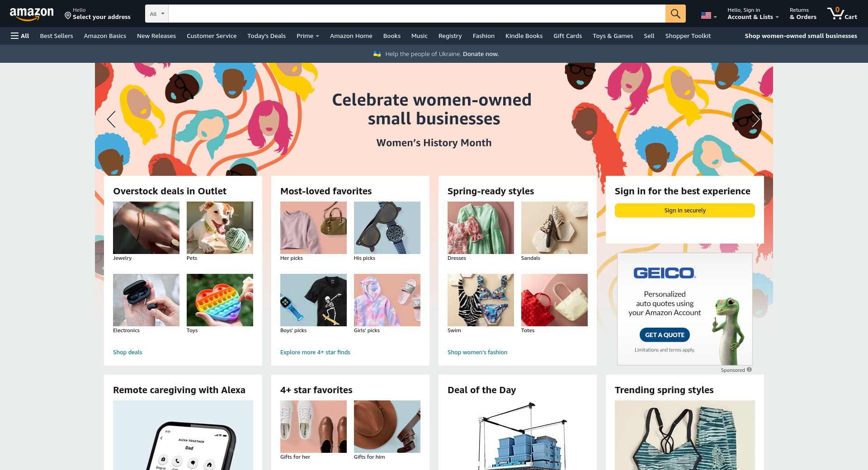Advance to next banner slide arrow
Viewport: 868px width, 470px height.
click(756, 119)
